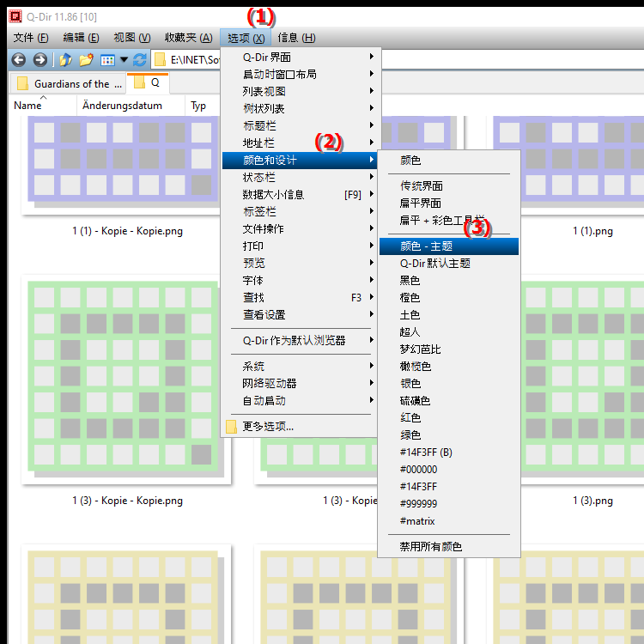
Task: Expand the 启动时窗口布局 submenu
Action: point(300,74)
